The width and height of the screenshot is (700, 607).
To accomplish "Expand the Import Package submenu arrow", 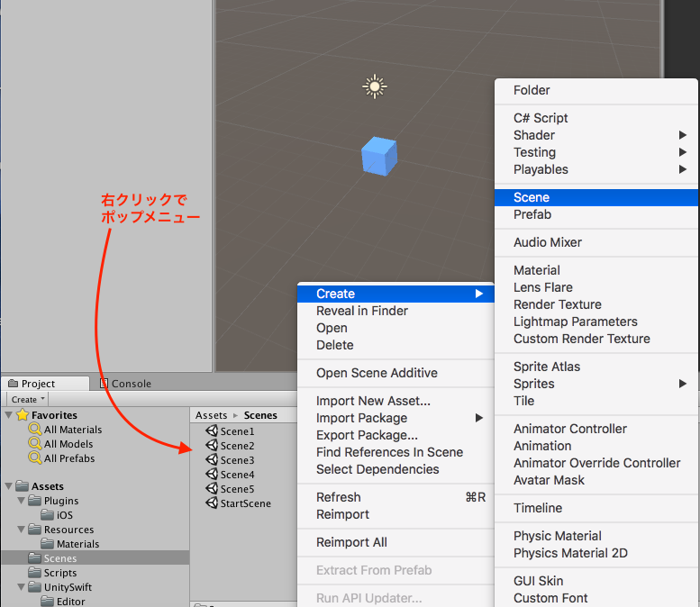I will tap(479, 418).
